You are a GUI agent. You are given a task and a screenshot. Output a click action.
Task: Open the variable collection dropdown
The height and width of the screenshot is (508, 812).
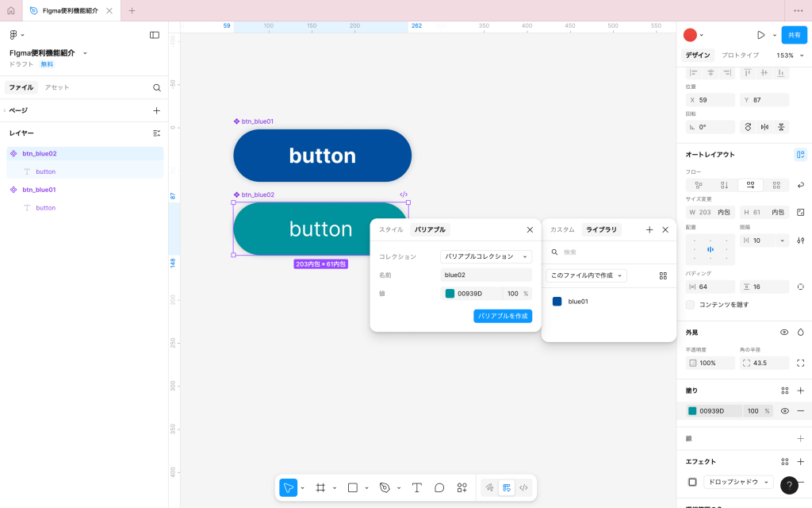click(x=485, y=256)
